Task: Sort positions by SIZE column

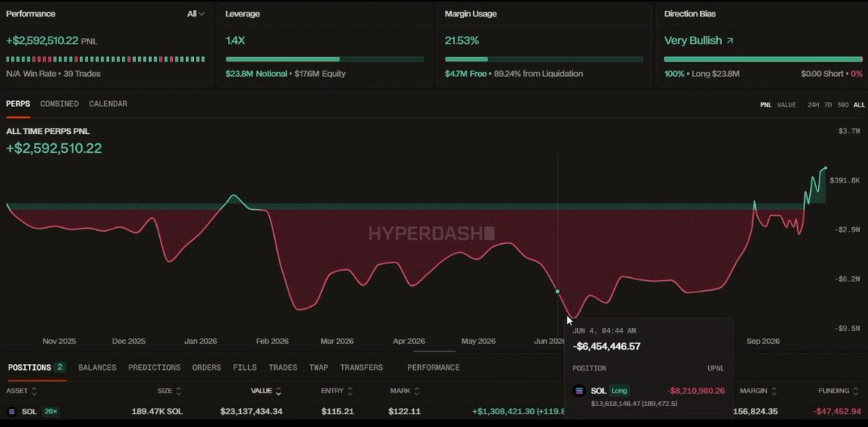Action: click(x=169, y=391)
